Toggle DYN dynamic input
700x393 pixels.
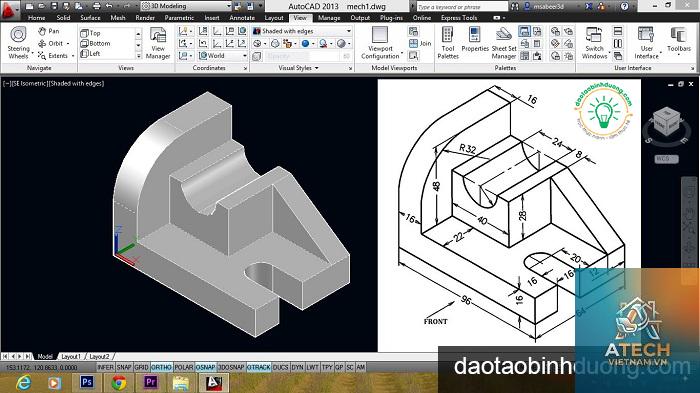pyautogui.click(x=297, y=367)
